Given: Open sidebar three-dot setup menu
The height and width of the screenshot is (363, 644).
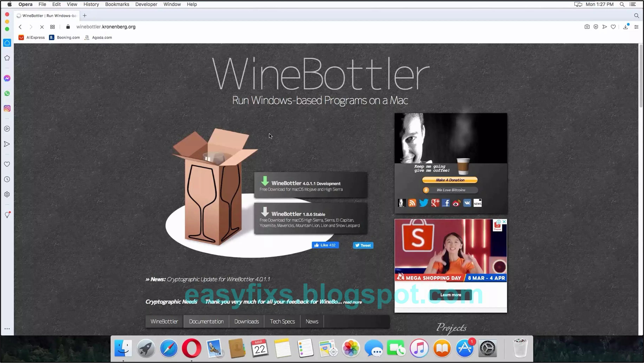Looking at the screenshot, I should tap(7, 329).
